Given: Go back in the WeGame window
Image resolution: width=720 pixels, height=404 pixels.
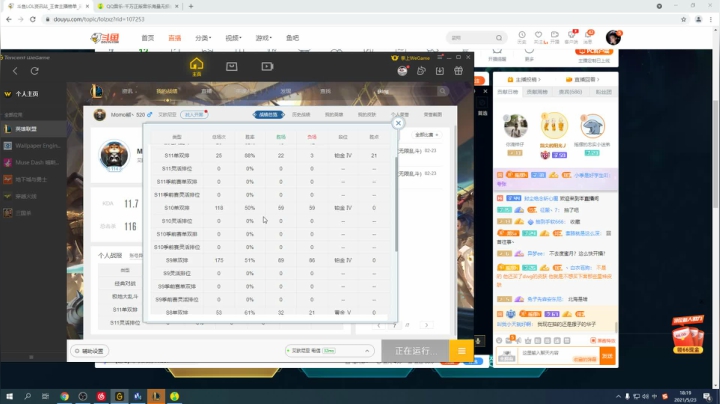Looking at the screenshot, I should pyautogui.click(x=15, y=71).
